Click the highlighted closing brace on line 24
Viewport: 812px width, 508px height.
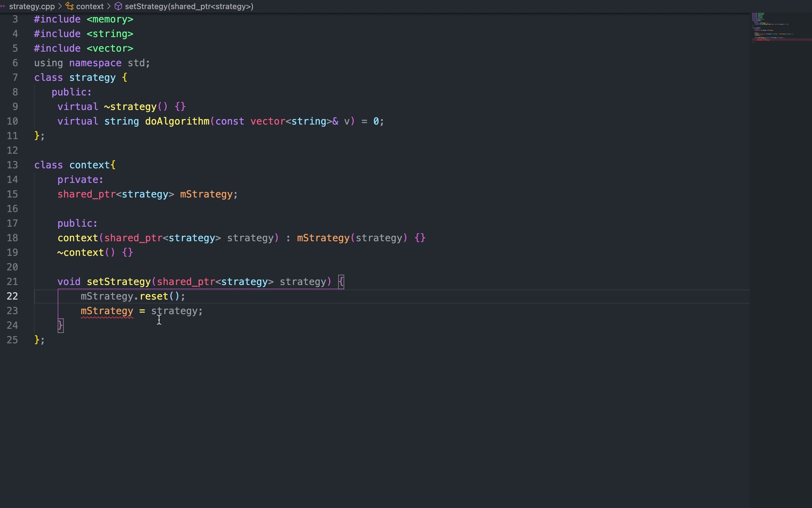pos(60,325)
